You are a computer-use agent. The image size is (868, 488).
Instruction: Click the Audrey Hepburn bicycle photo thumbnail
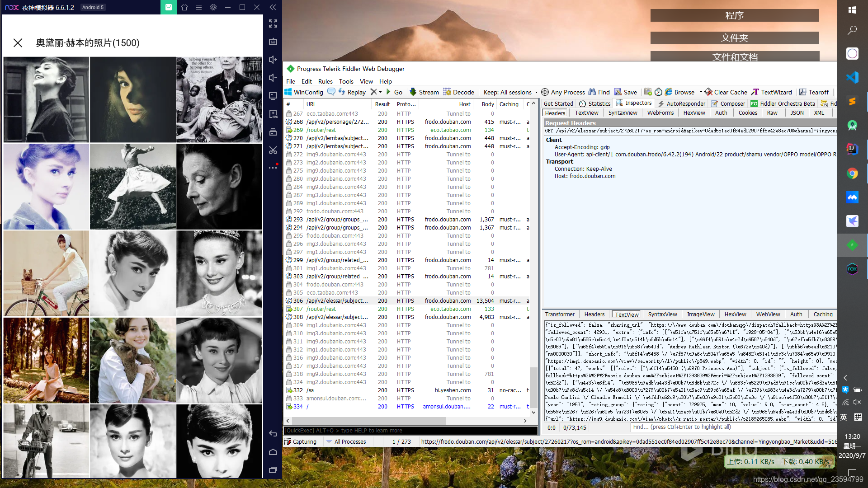45,273
